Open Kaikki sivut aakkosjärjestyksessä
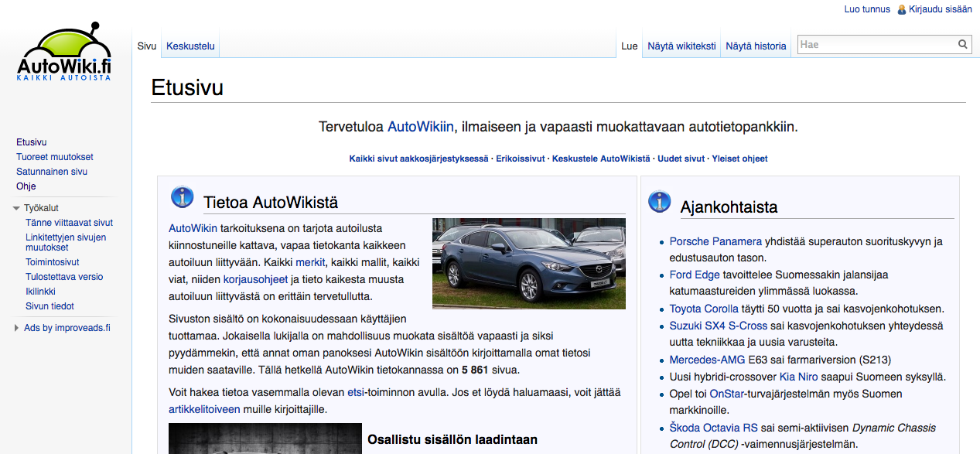Viewport: 980px width, 454px height. (420, 159)
